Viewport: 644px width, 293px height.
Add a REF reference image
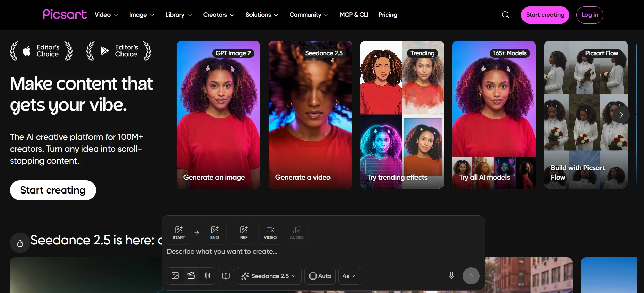pos(244,233)
